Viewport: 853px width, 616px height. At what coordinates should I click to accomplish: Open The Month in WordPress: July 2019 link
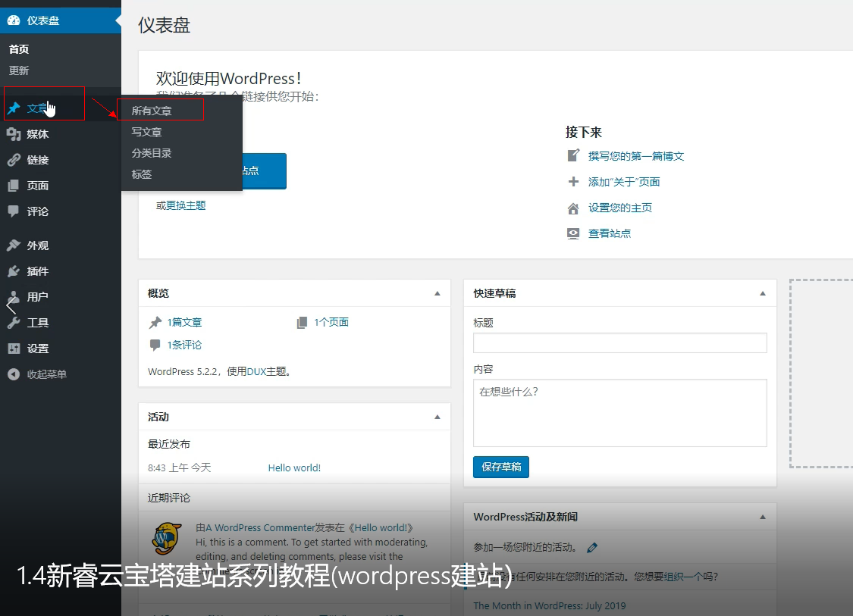point(550,605)
